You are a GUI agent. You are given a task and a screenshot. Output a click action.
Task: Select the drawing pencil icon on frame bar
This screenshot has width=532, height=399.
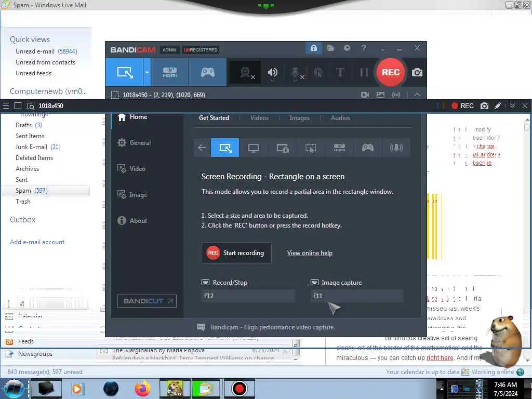pos(498,106)
